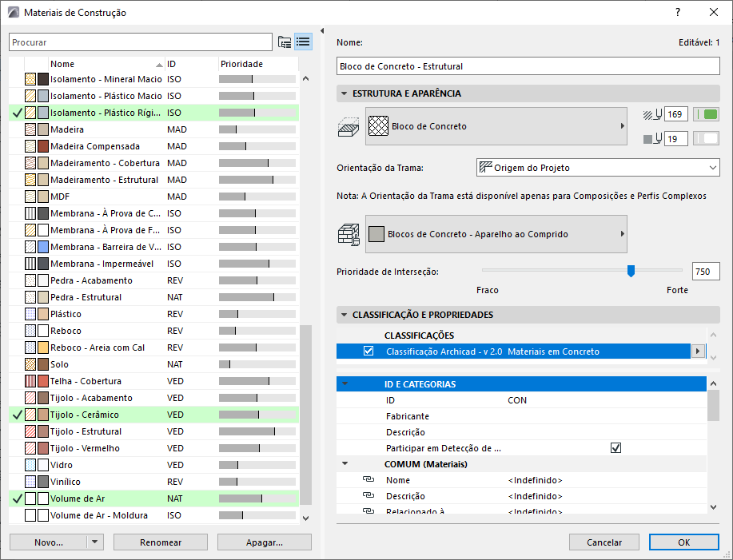
Task: Sort list by Prioridade column header
Action: point(258,64)
